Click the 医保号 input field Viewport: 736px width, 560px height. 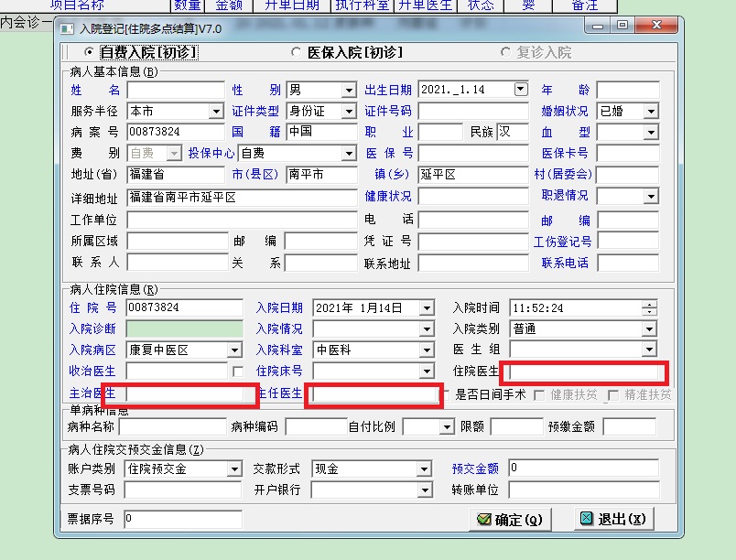point(473,154)
